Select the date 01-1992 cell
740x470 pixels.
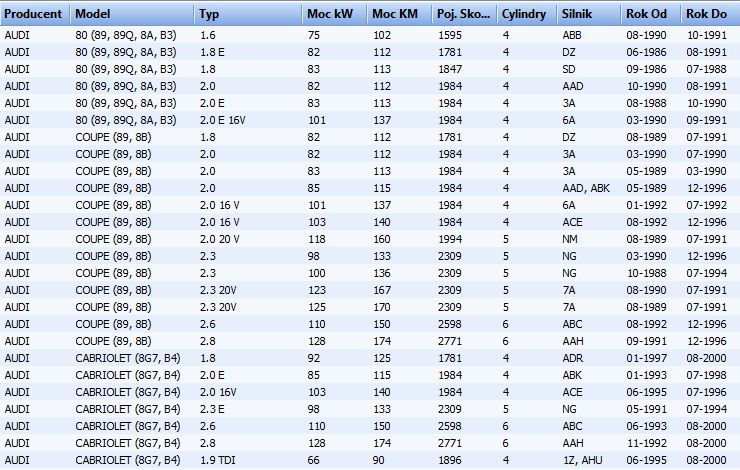point(647,205)
